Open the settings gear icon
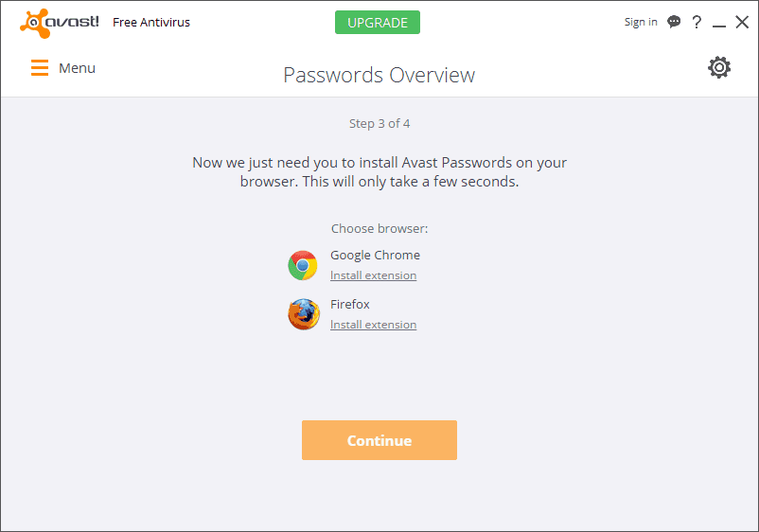 (x=719, y=67)
